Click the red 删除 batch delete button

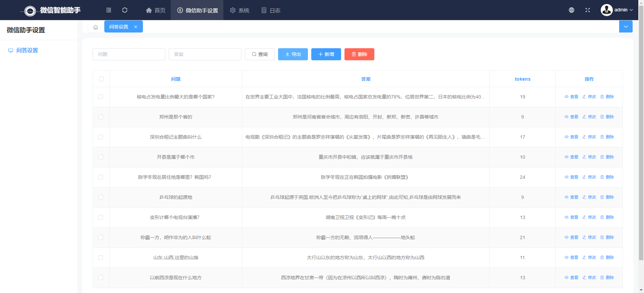point(359,54)
